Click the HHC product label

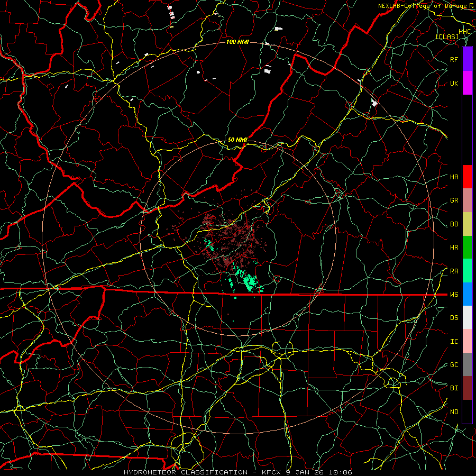(464, 32)
